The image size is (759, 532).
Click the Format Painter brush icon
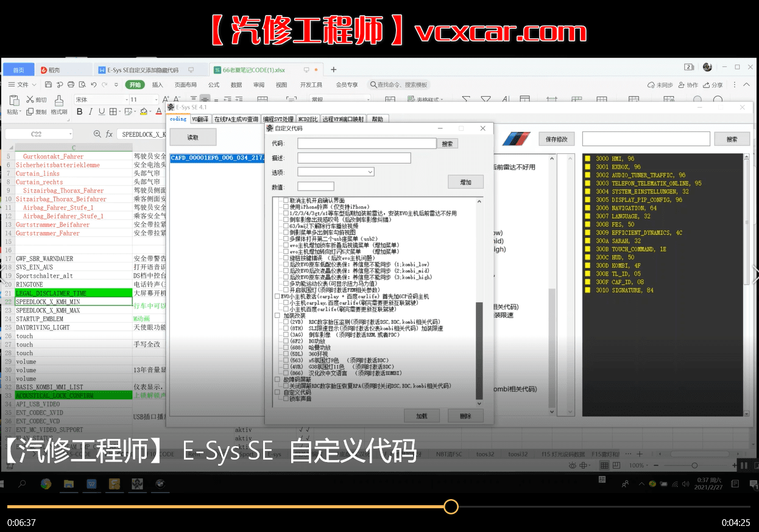(x=59, y=100)
